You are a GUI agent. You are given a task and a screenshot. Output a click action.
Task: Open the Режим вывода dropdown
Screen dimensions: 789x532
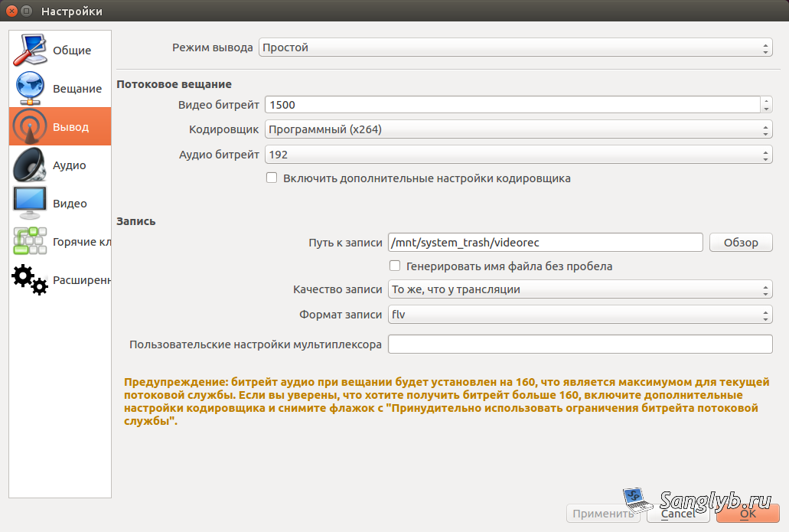[x=516, y=47]
